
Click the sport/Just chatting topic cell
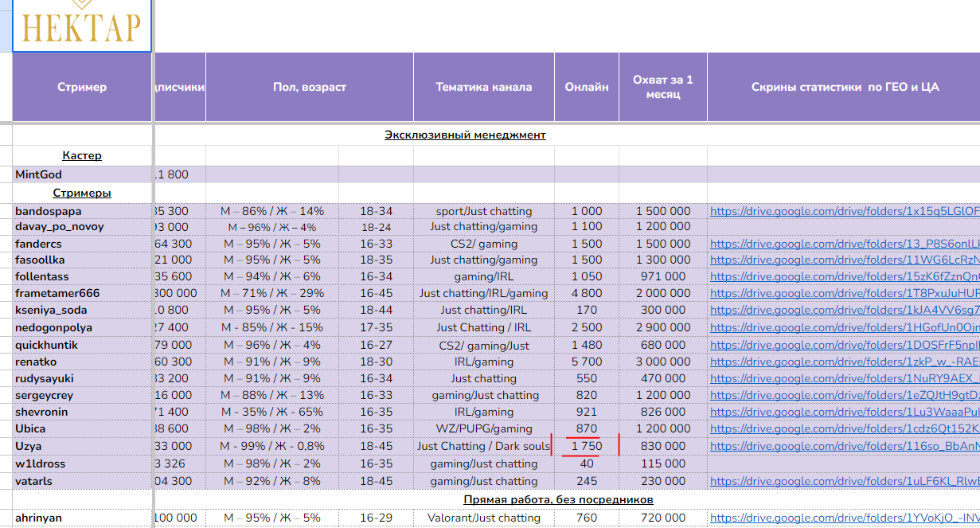(484, 211)
